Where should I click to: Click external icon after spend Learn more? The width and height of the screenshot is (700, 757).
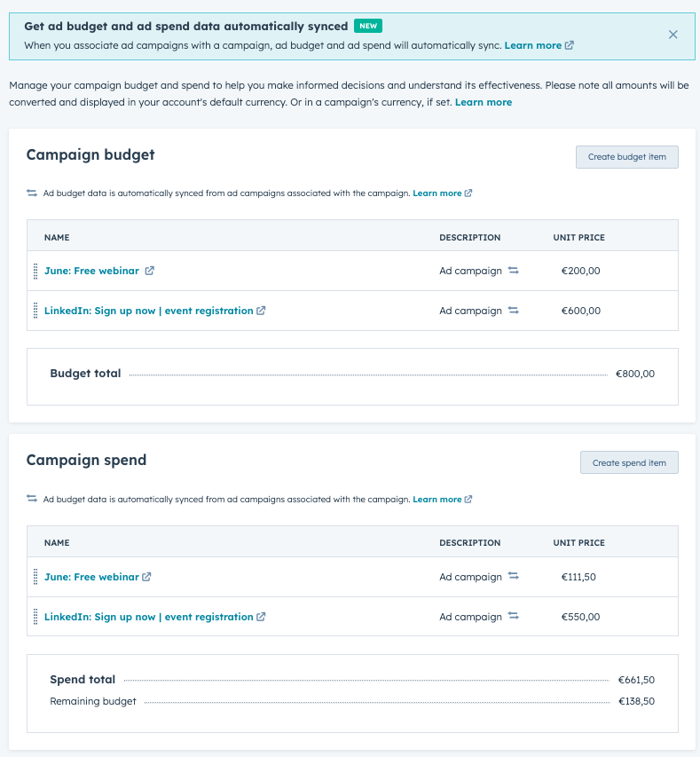coord(468,500)
